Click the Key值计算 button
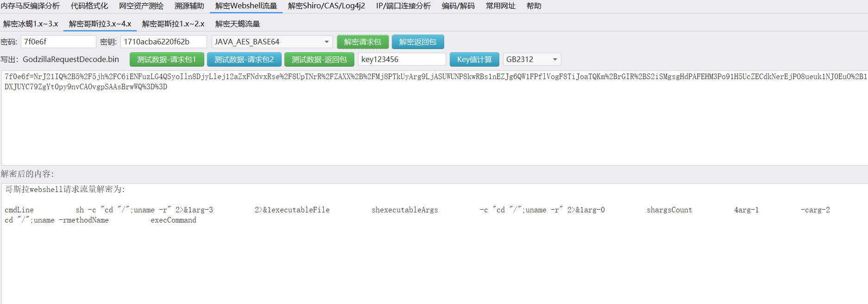This screenshot has height=304, width=868. [x=474, y=60]
